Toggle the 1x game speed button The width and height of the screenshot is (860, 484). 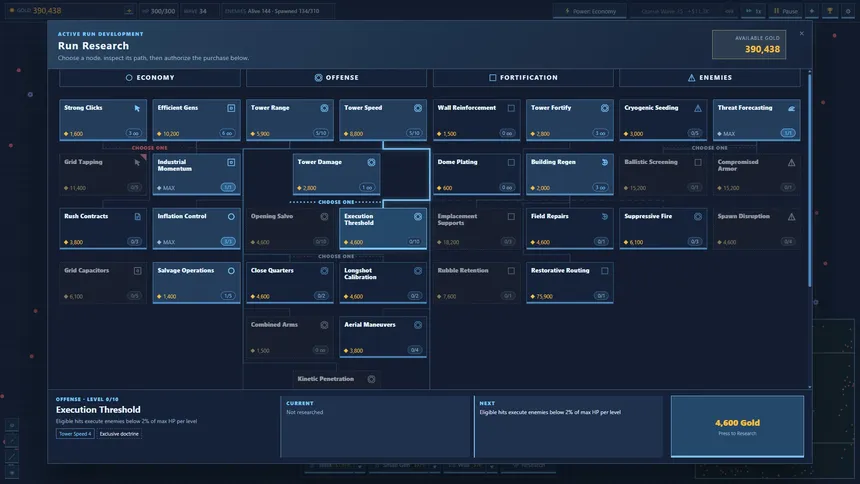click(753, 11)
